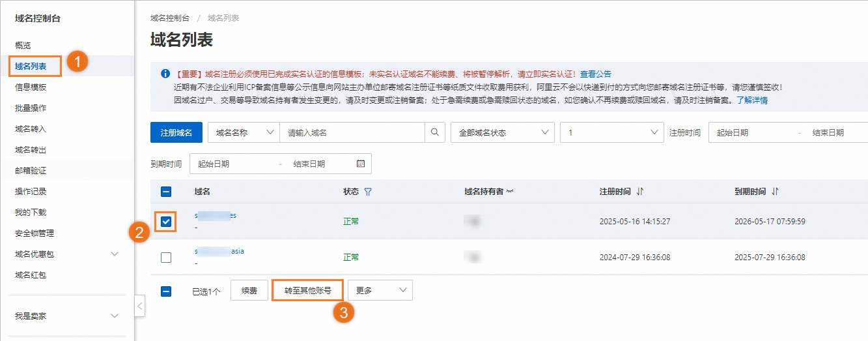This screenshot has width=868, height=341.
Task: Open 我的下载 in the sidebar
Action: (x=31, y=212)
